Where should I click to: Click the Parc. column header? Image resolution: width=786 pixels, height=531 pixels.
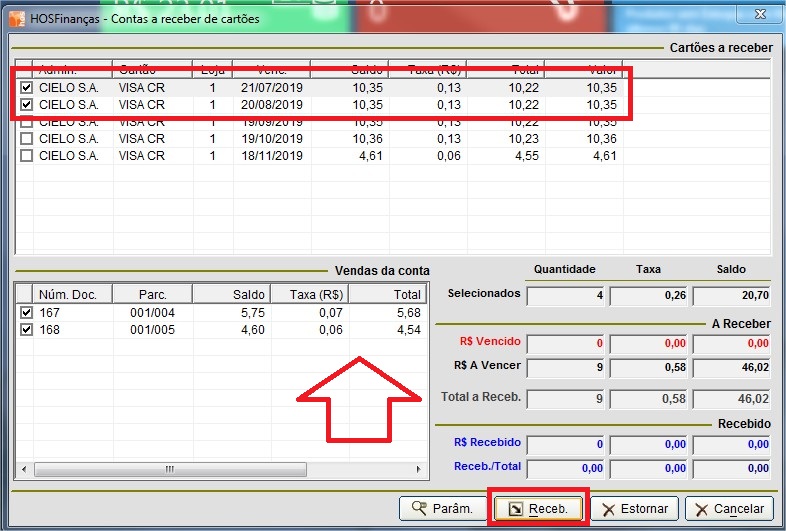pos(151,294)
